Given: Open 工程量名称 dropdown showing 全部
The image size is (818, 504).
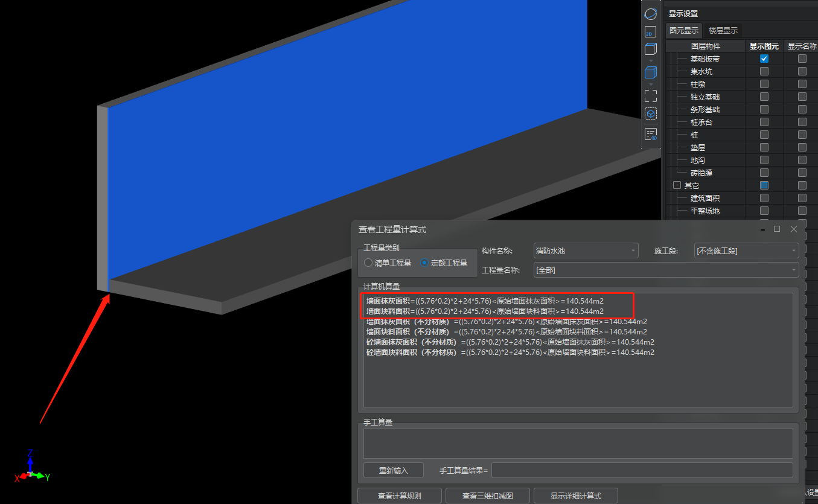Looking at the screenshot, I should pos(666,270).
